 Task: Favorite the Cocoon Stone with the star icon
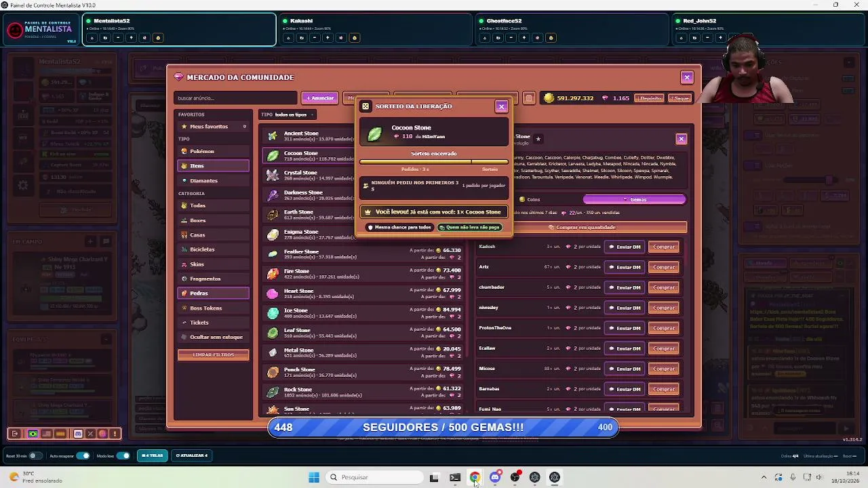pos(538,139)
